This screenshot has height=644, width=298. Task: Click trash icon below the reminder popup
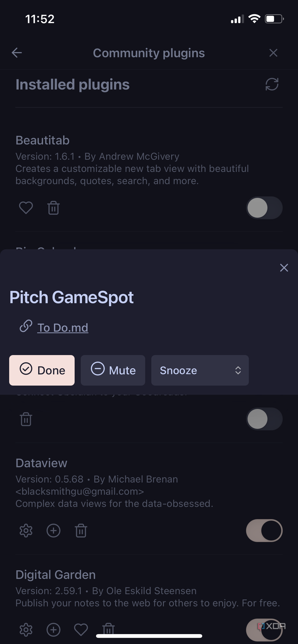[26, 419]
